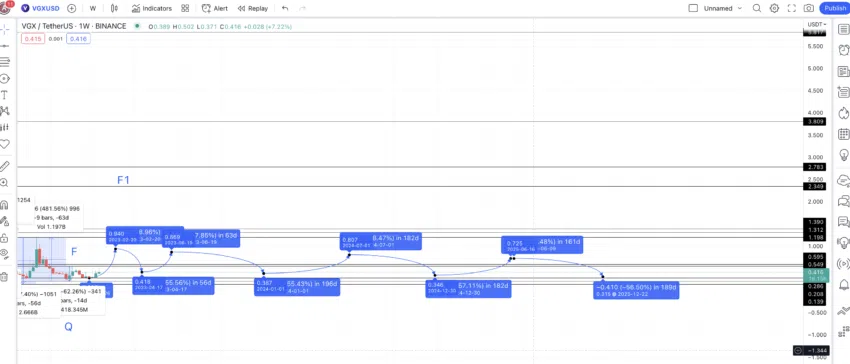Expand the USDT currency dropdown
This screenshot has height=364, width=850.
coord(816,24)
